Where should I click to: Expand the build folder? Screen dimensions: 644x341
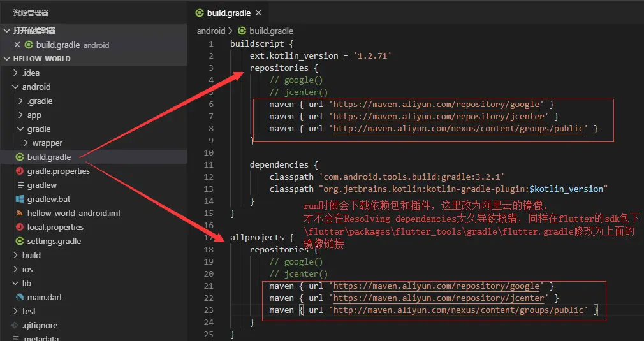point(15,255)
